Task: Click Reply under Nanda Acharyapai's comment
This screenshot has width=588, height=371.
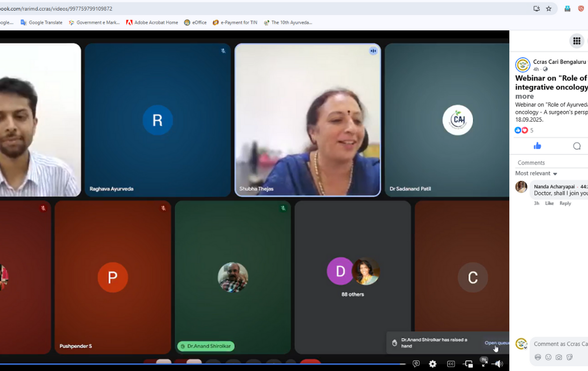Action: [565, 203]
